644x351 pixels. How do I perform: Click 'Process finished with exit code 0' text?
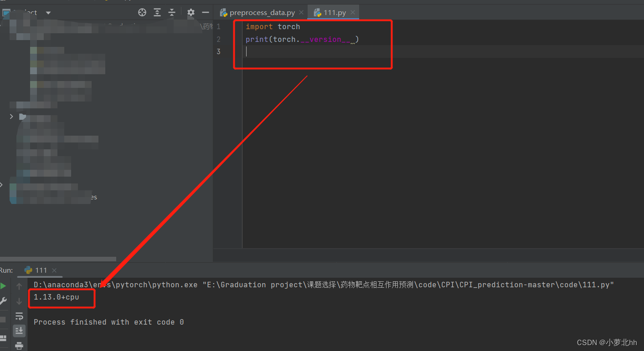coord(109,322)
